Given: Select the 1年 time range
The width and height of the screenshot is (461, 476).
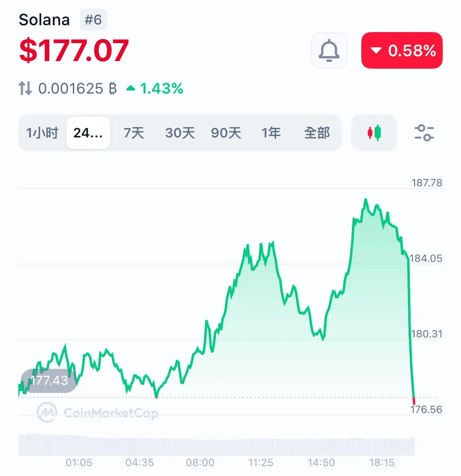Looking at the screenshot, I should click(271, 133).
